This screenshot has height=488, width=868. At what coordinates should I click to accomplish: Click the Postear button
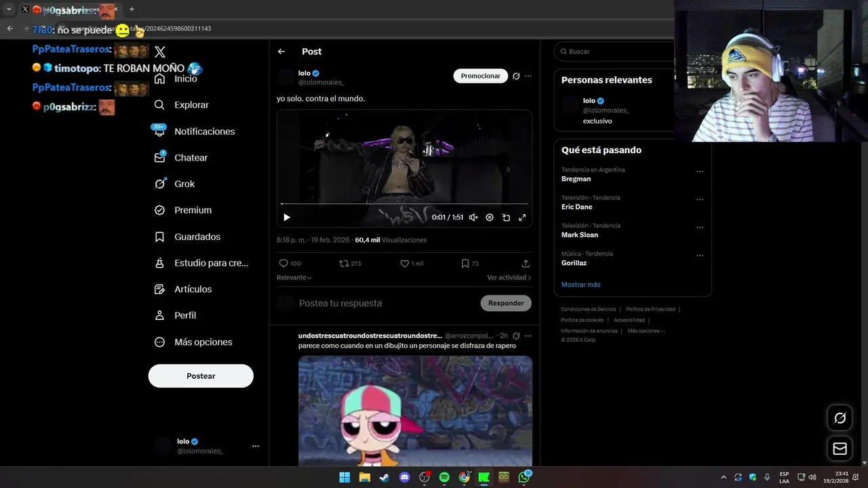[201, 376]
